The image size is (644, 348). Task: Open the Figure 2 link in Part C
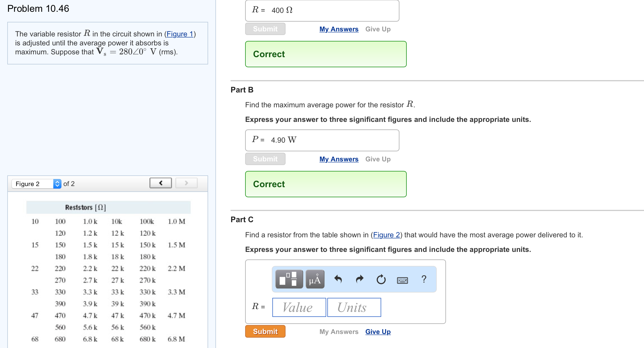[x=386, y=235]
